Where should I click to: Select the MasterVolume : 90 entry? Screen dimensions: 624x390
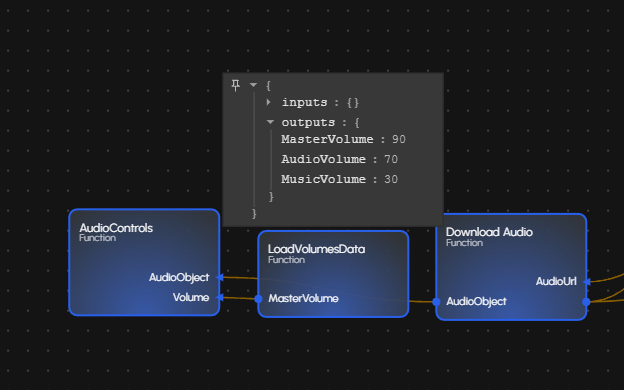[x=343, y=139]
